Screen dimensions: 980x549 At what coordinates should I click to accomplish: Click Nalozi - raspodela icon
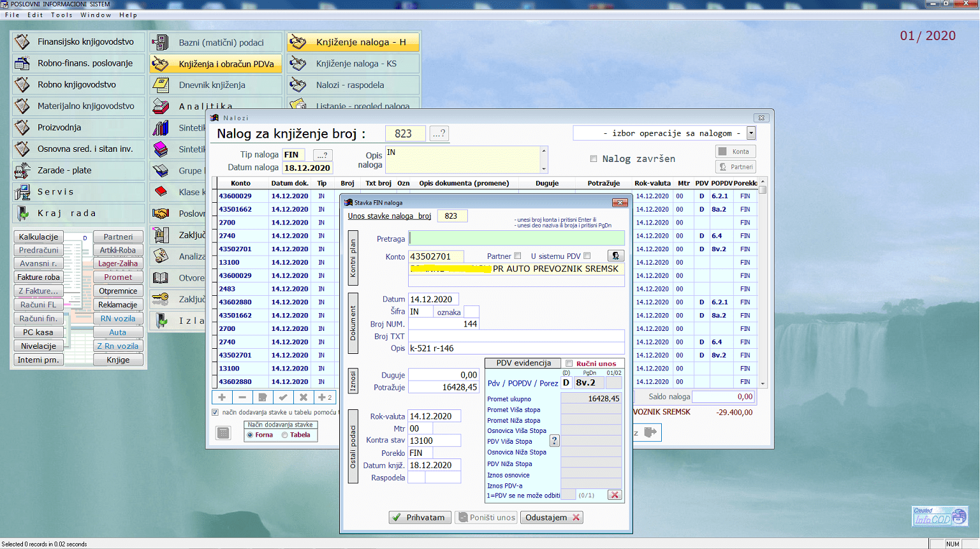coord(298,85)
